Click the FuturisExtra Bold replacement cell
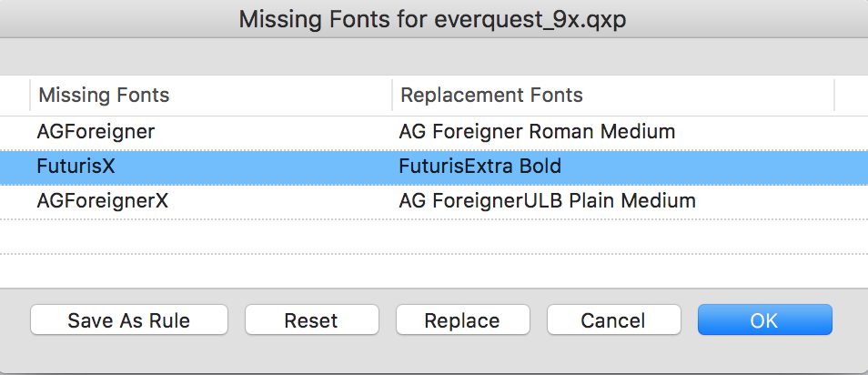Image resolution: width=868 pixels, height=375 pixels. (x=479, y=167)
